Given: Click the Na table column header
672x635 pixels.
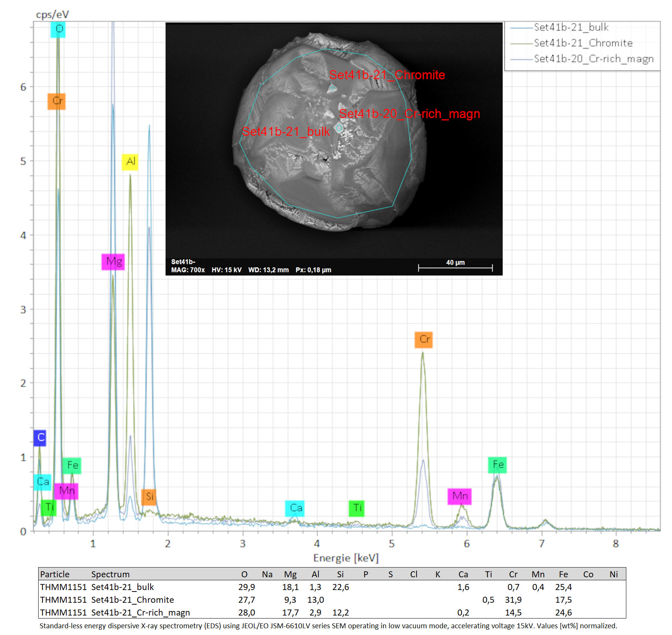Looking at the screenshot, I should 267,574.
